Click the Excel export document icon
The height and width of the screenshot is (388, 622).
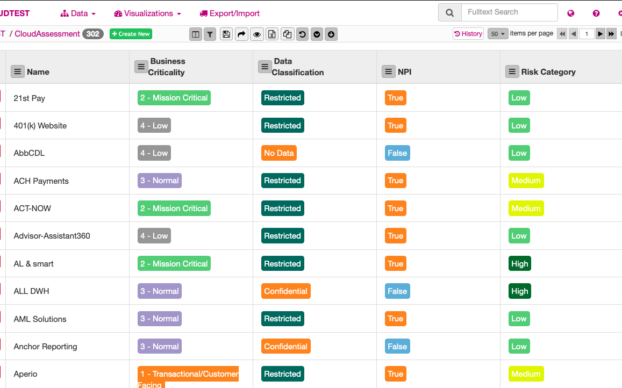[x=272, y=34]
